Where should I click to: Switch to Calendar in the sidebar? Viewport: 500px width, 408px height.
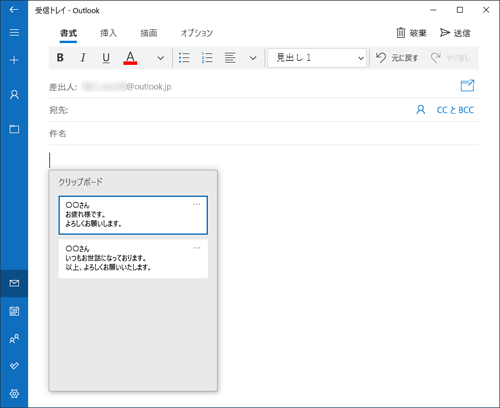point(14,311)
